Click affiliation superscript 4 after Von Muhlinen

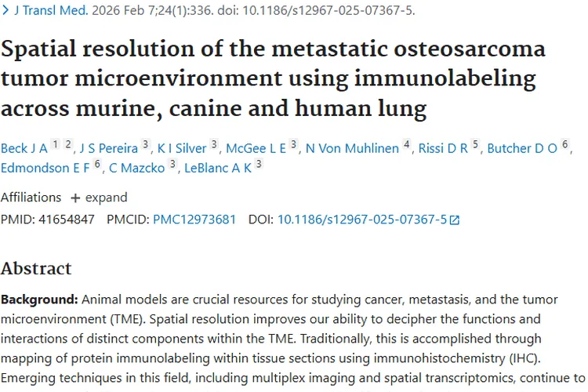point(407,144)
